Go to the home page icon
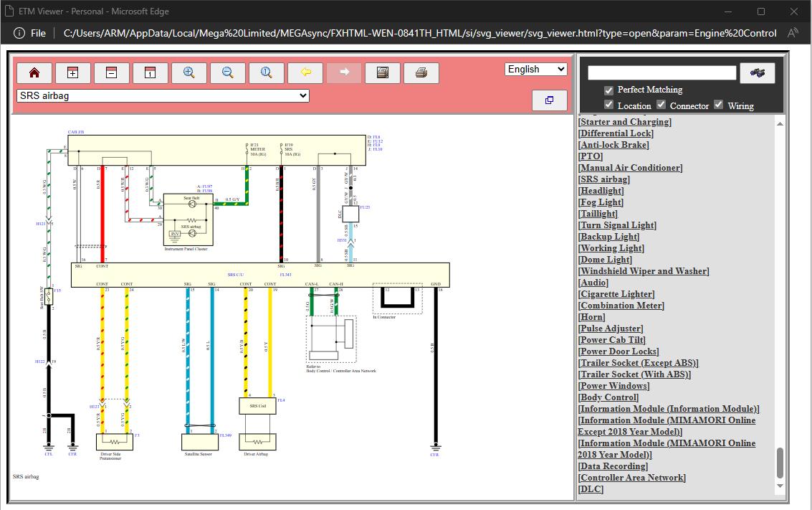Screen dimensions: 812x510 point(34,73)
